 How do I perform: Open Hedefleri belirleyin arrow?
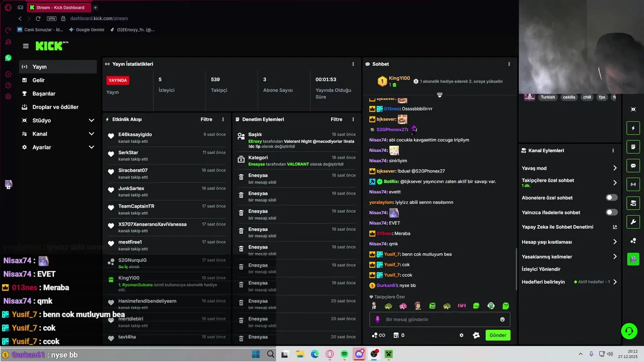click(615, 282)
